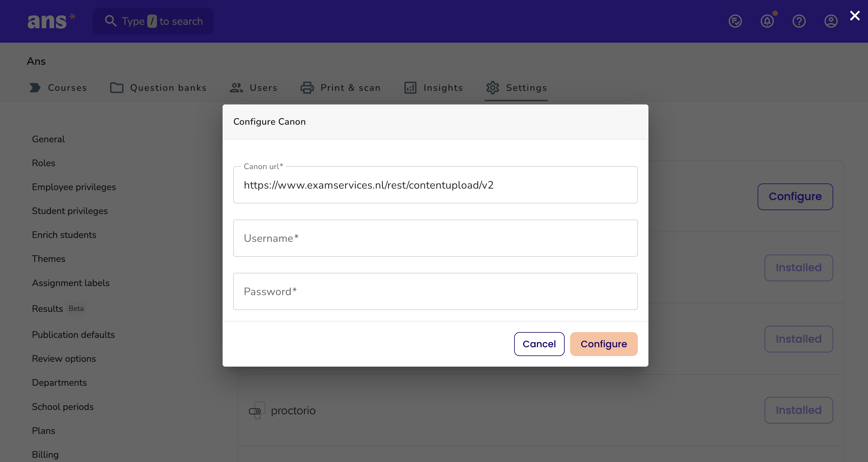Image resolution: width=868 pixels, height=462 pixels.
Task: Go to the Courses tab
Action: pyautogui.click(x=58, y=88)
